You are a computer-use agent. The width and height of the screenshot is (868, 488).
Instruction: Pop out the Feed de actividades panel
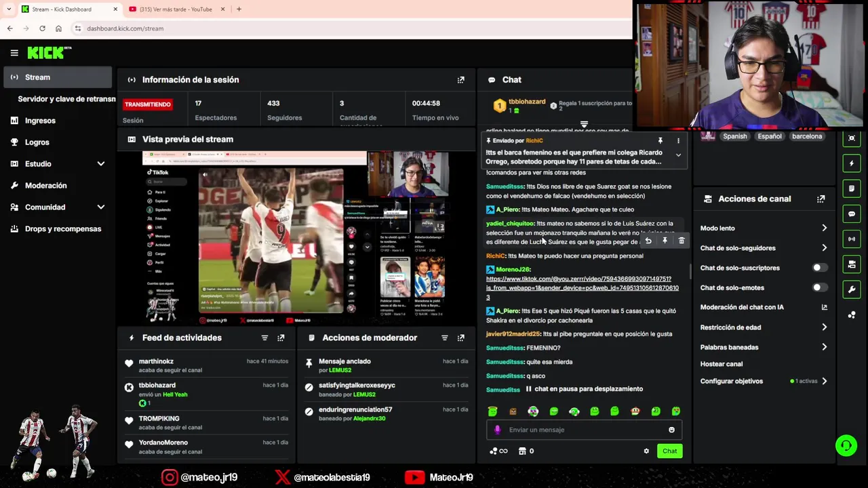pos(281,338)
